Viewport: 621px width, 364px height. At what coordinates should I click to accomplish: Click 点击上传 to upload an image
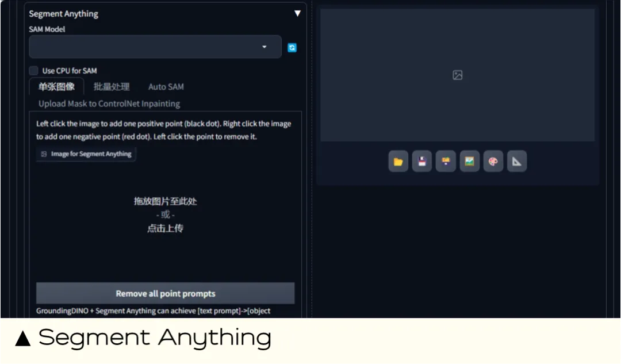(165, 228)
